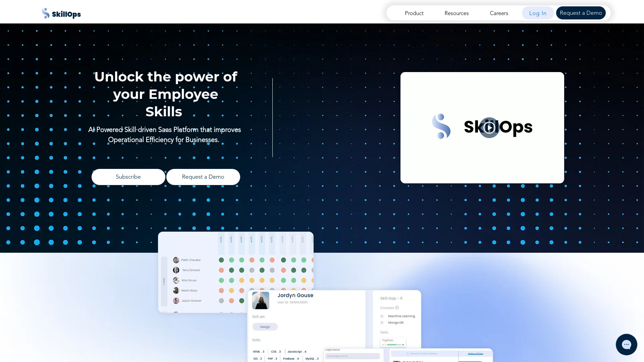Click the Request a Demo button

(581, 13)
